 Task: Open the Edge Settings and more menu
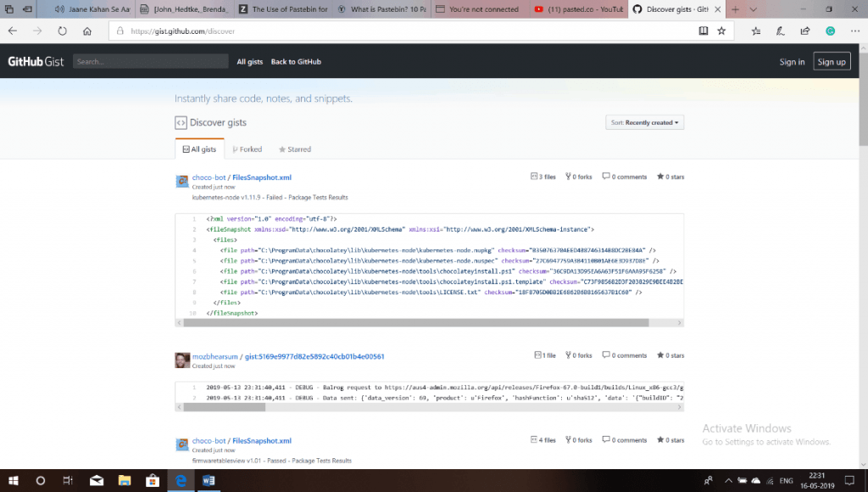pyautogui.click(x=857, y=29)
